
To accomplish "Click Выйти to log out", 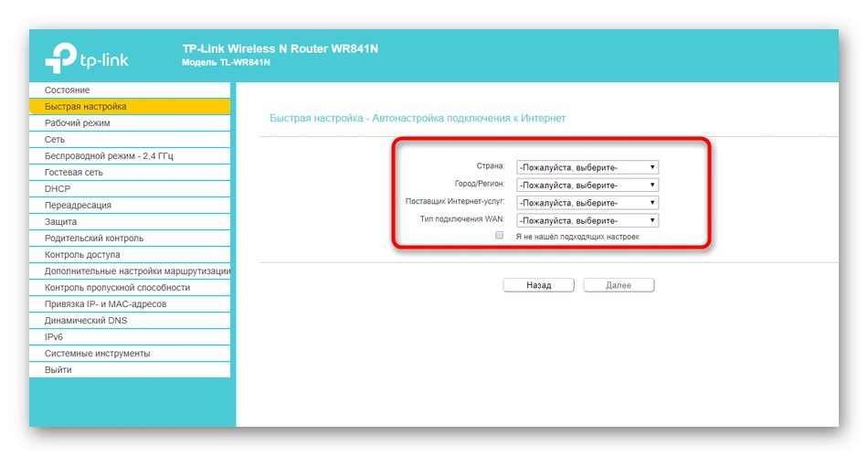I will point(130,370).
